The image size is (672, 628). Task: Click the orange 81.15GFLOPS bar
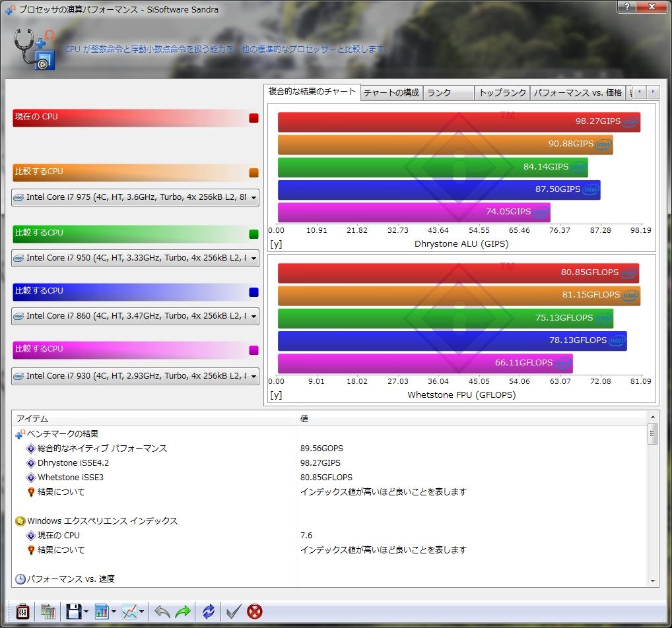[x=459, y=296]
